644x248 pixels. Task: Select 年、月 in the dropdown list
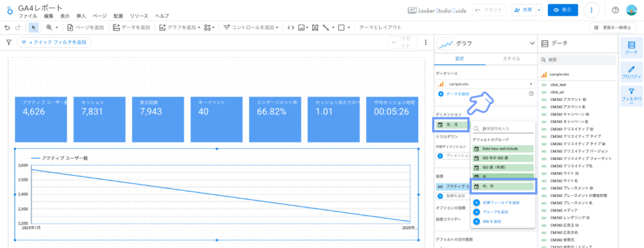504,186
